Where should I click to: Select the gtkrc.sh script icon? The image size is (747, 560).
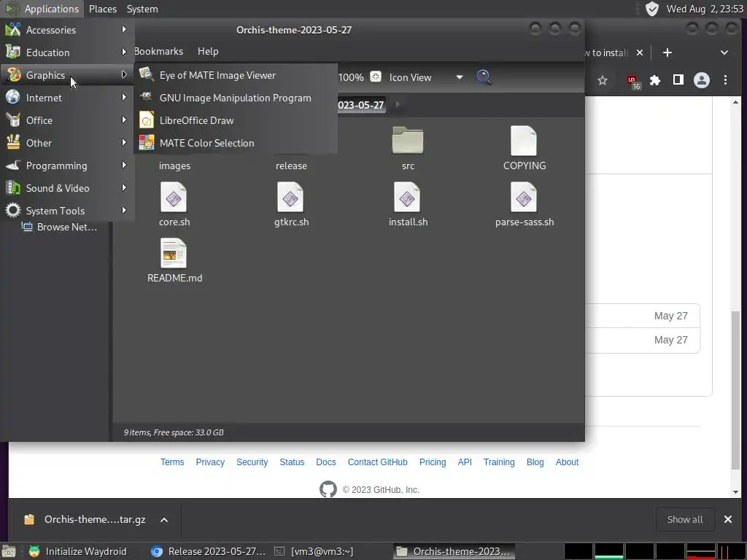click(290, 197)
